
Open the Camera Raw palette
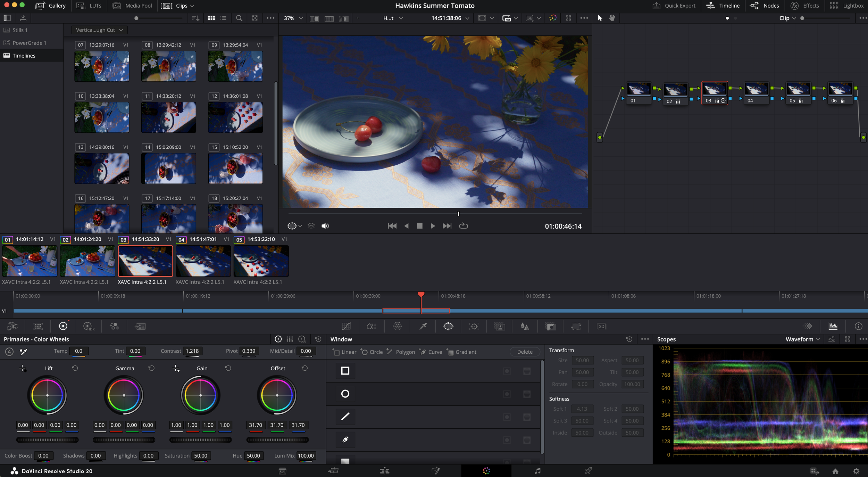tap(12, 326)
